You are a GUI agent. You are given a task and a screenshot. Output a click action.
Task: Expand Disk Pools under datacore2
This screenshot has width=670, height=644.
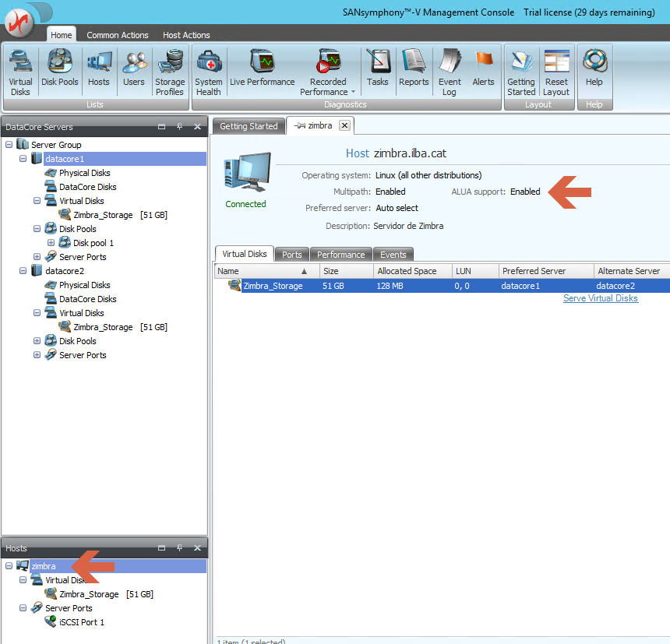click(37, 341)
